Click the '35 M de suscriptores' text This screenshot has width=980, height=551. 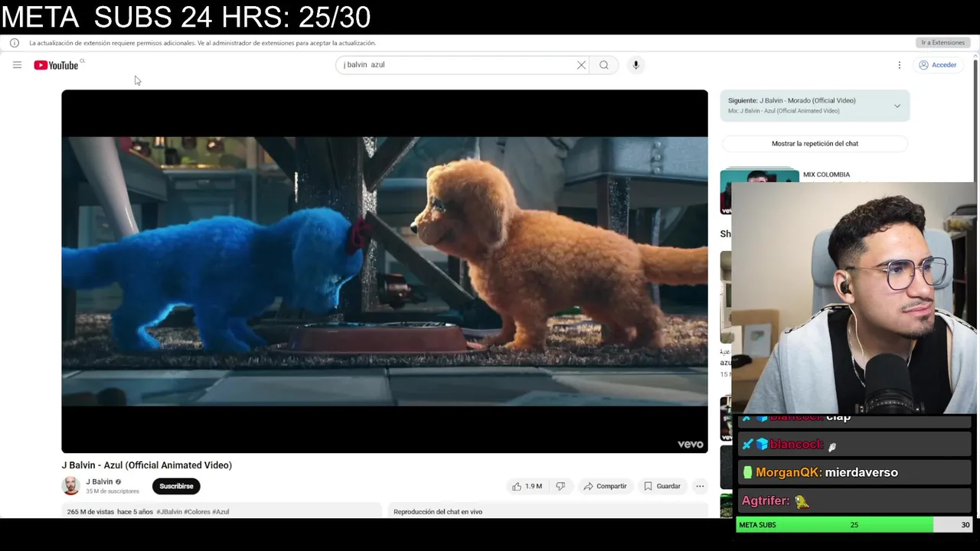pyautogui.click(x=113, y=491)
